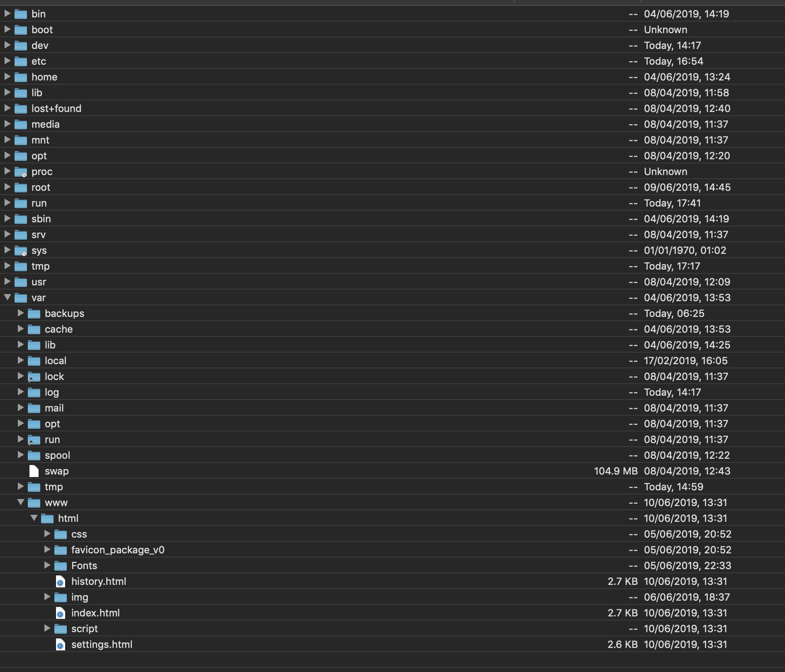The width and height of the screenshot is (785, 672).
Task: Click the usr folder icon
Action: pyautogui.click(x=21, y=282)
